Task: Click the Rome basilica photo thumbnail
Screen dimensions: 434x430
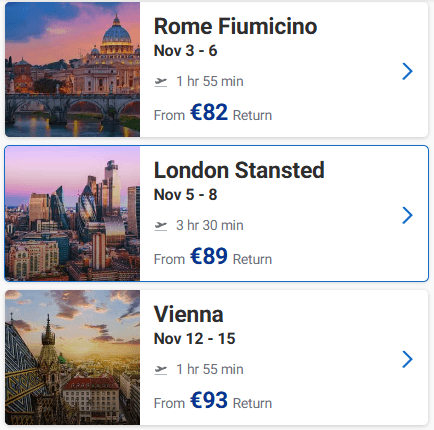Action: (x=72, y=69)
